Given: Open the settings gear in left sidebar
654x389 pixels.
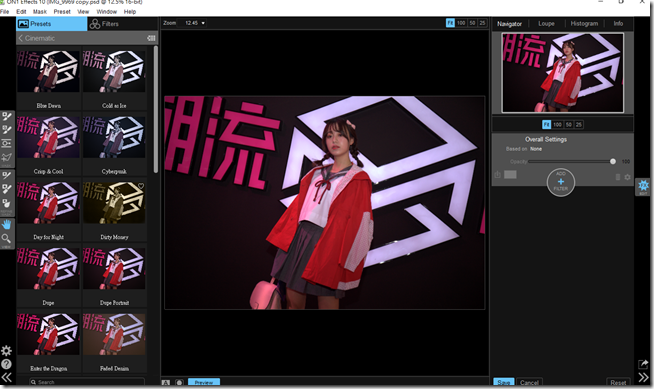Looking at the screenshot, I should [x=6, y=351].
